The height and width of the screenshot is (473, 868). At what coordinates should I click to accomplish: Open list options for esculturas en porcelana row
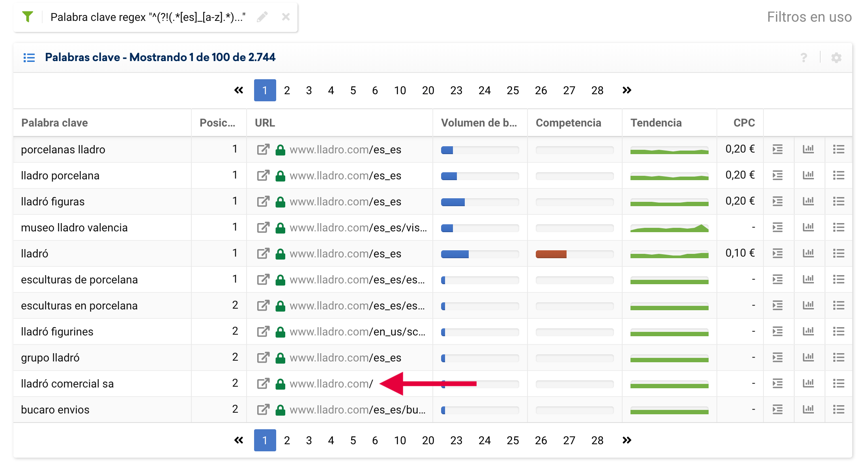pyautogui.click(x=839, y=305)
